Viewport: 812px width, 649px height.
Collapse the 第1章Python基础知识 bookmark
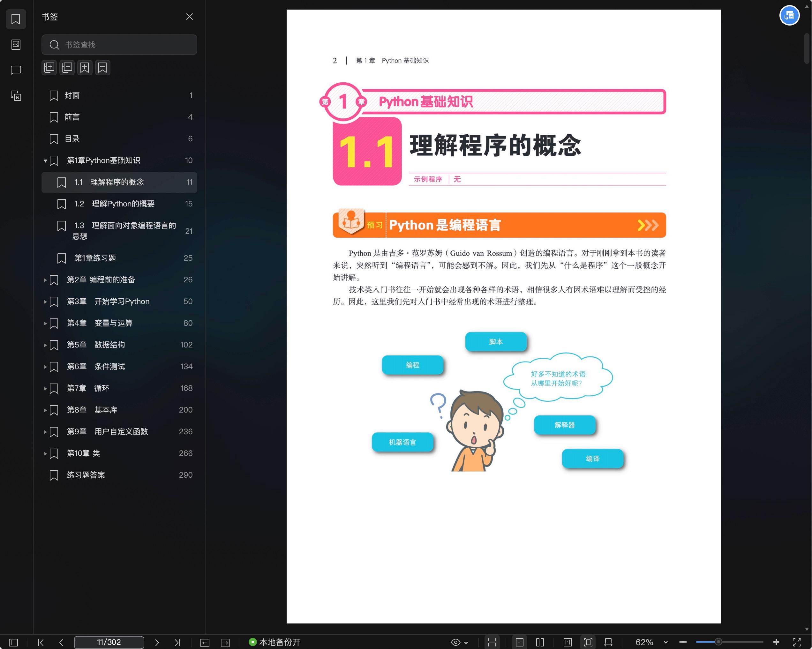[x=45, y=161]
